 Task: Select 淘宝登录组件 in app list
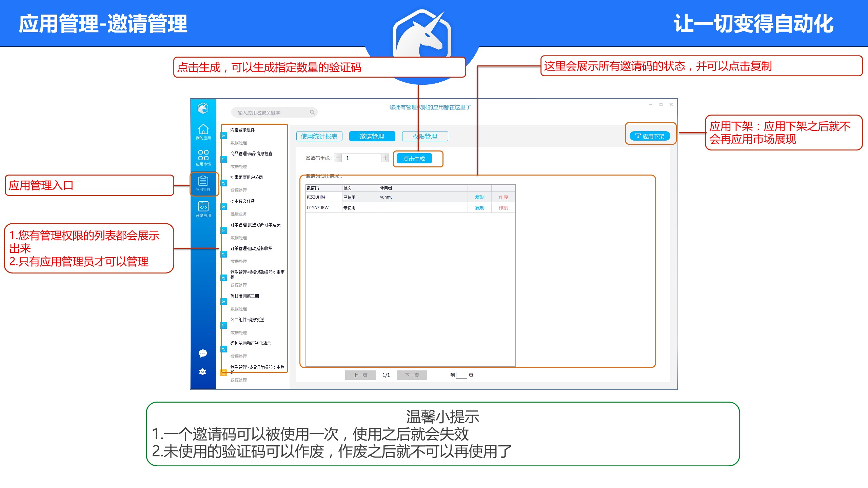coord(243,130)
